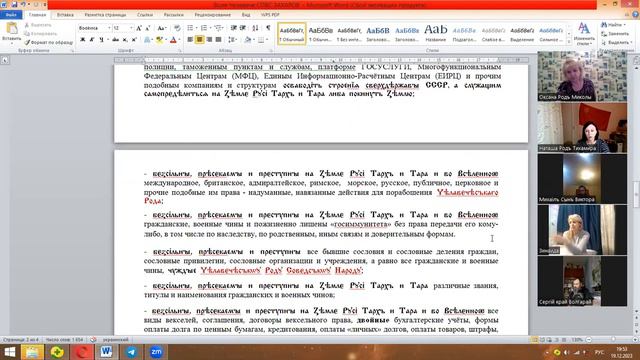
Task: Open Zoom from the taskbar
Action: pyautogui.click(x=156, y=352)
